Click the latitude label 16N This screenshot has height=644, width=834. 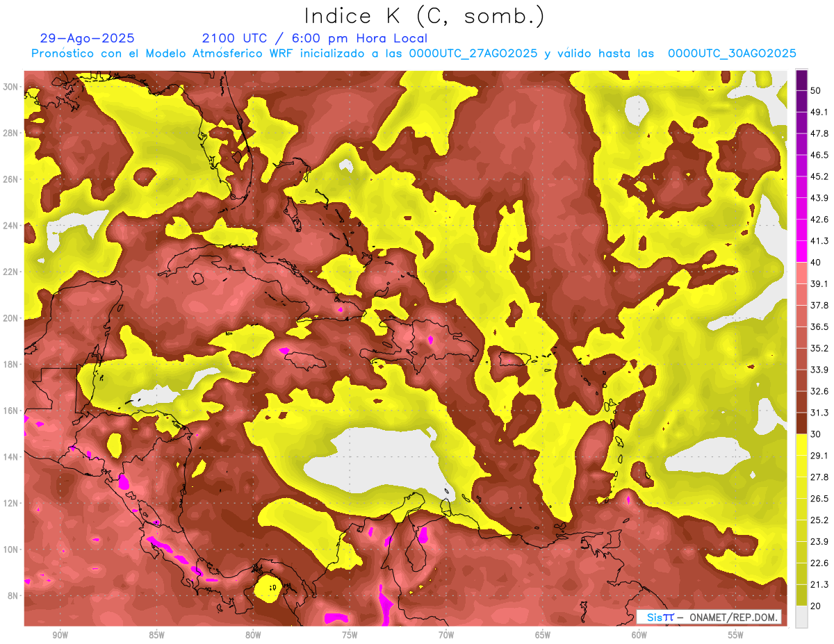point(10,411)
